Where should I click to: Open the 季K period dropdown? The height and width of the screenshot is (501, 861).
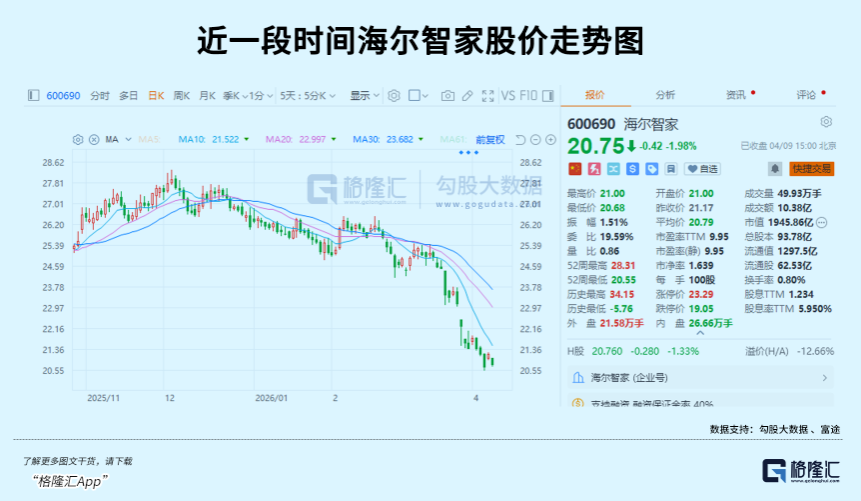(235, 96)
